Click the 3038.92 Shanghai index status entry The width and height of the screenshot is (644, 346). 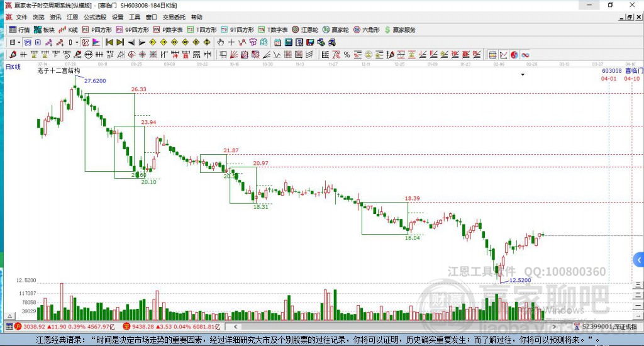coord(65,326)
